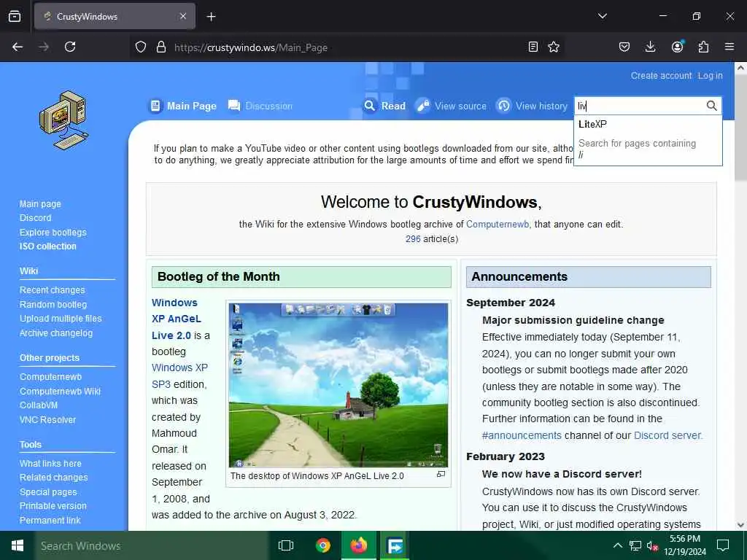Close the CrustyWindows tab

[x=183, y=16]
